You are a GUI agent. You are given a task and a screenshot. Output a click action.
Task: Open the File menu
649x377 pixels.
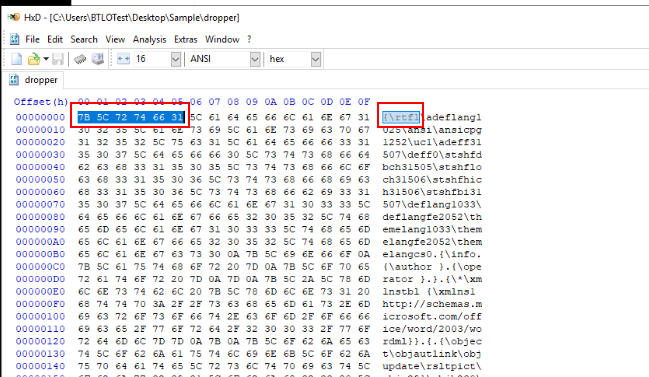pos(32,39)
